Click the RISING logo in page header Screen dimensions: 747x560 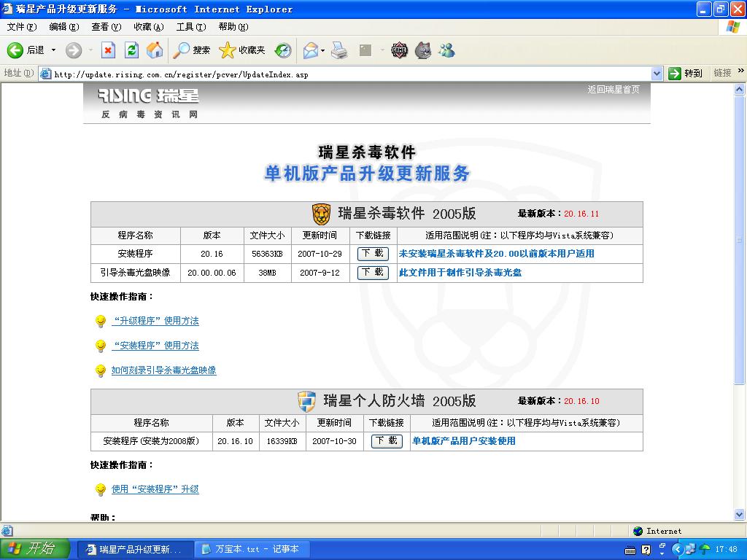click(148, 96)
